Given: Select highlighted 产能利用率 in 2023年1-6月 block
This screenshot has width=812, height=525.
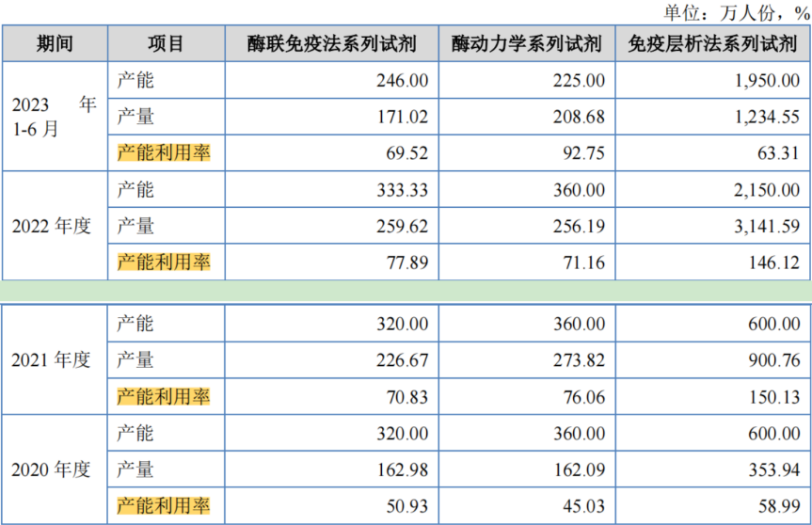Looking at the screenshot, I should (x=164, y=152).
